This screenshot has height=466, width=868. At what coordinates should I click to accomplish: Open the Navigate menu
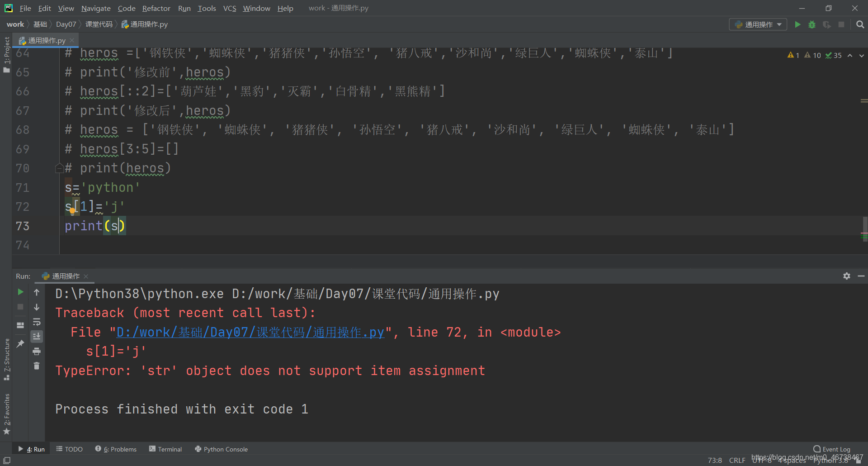96,8
